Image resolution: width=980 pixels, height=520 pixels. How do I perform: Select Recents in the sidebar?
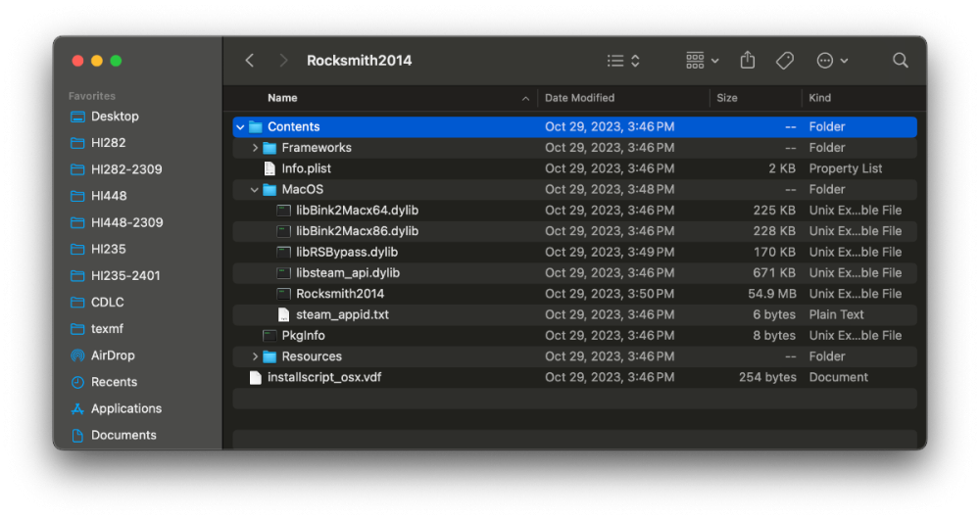pyautogui.click(x=114, y=382)
